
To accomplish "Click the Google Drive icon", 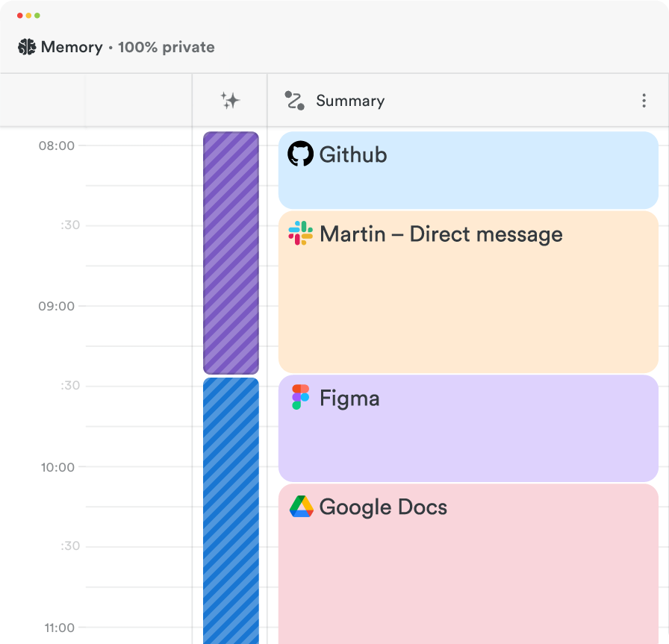I will (x=301, y=506).
